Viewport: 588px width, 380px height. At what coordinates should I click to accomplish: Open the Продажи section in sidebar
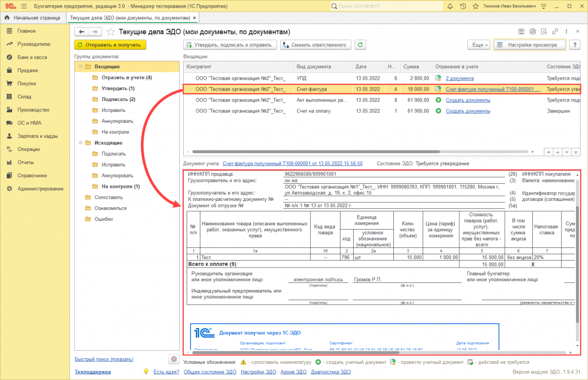pyautogui.click(x=27, y=70)
